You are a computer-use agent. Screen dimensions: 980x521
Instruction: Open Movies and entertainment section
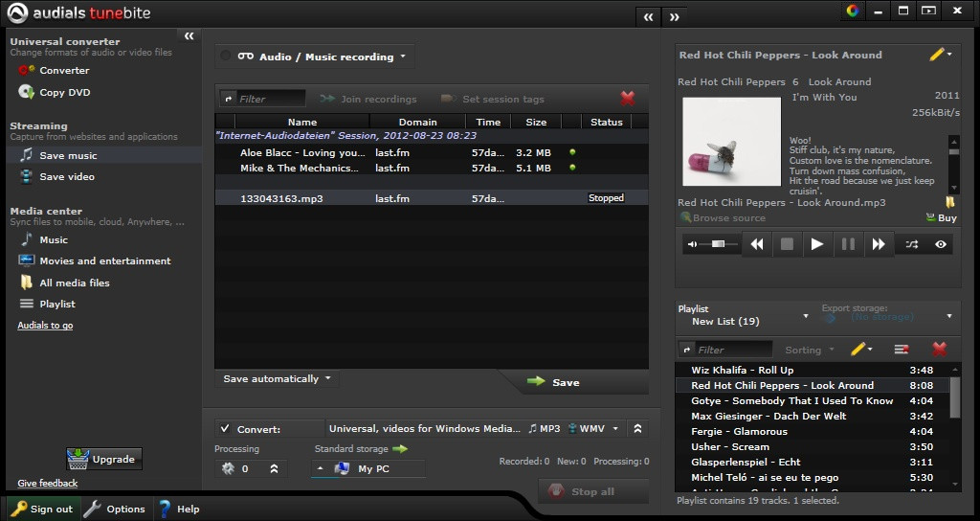(95, 260)
